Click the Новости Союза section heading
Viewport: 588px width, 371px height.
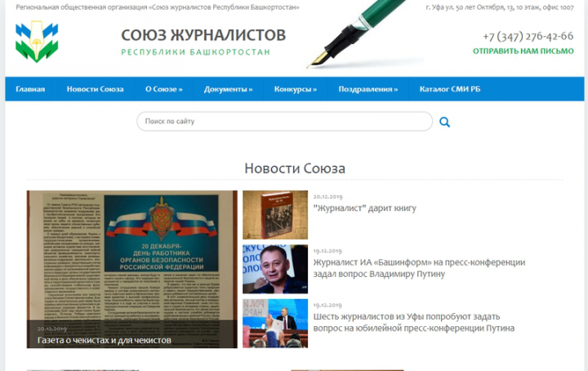click(x=295, y=168)
